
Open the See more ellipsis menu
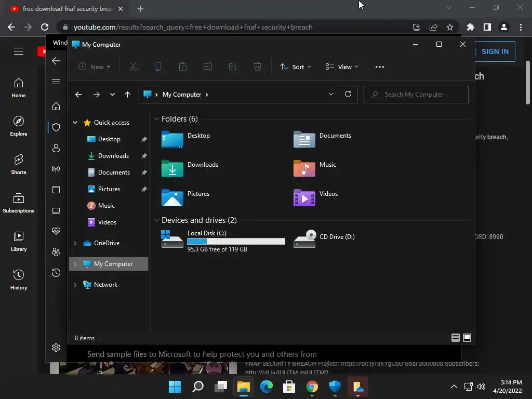(380, 67)
